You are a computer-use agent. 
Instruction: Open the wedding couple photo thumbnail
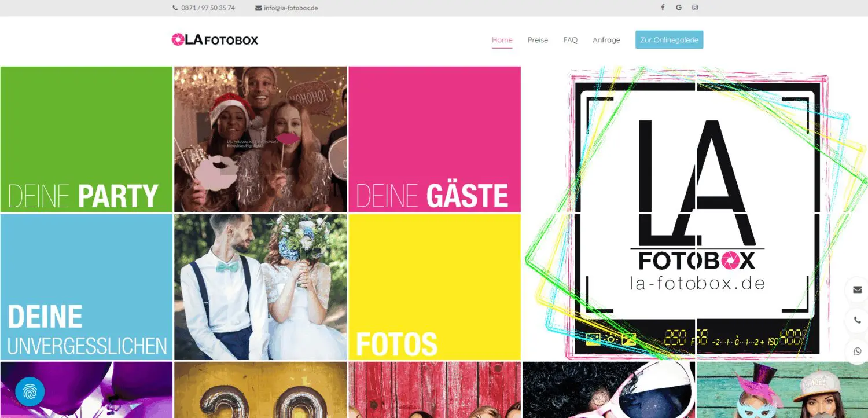pyautogui.click(x=260, y=287)
